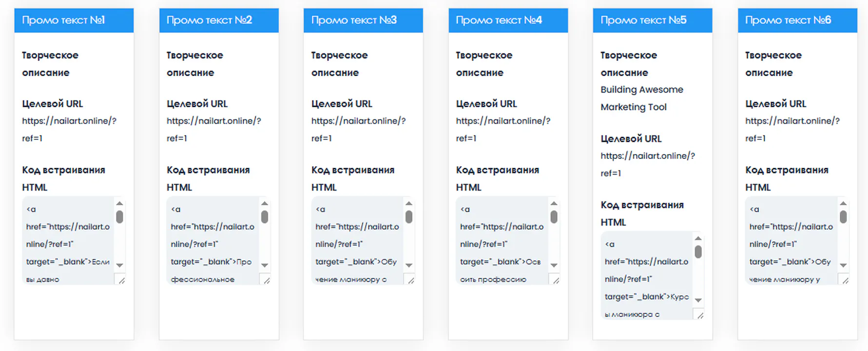Image resolution: width=868 pixels, height=351 pixels.
Task: Click the resize grip of Промо текст №1 textarea
Action: pos(123,279)
